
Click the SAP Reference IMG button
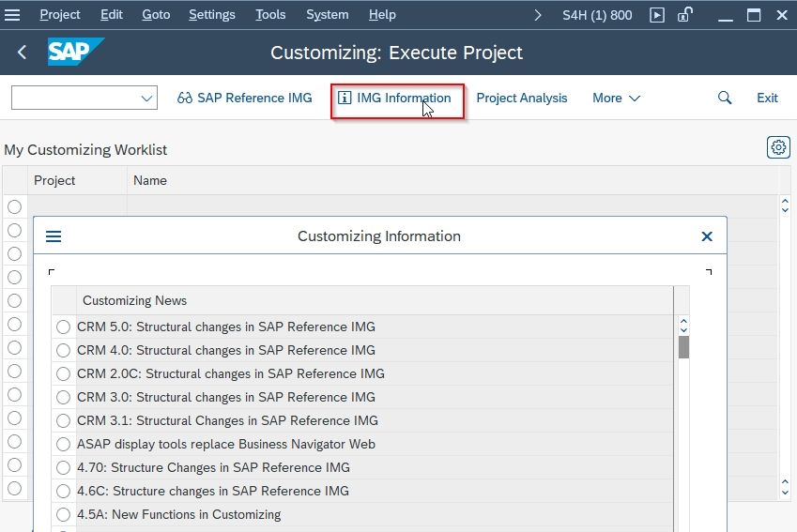[x=244, y=98]
